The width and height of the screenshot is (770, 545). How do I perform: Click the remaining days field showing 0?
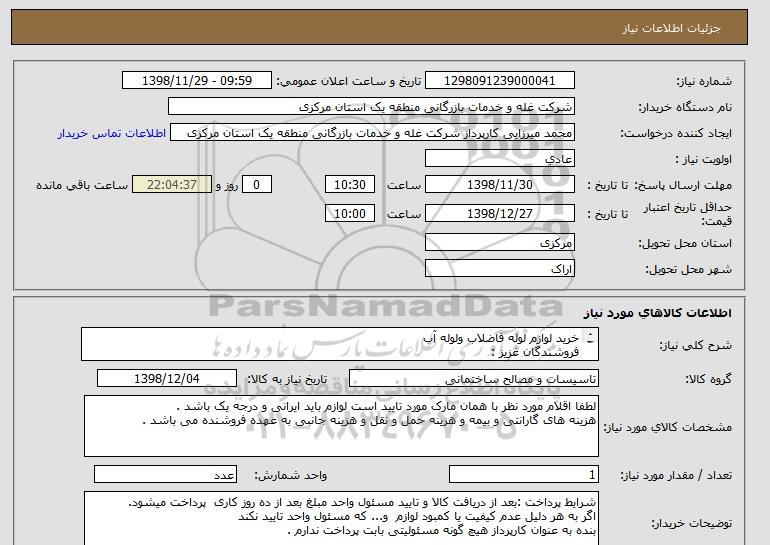pyautogui.click(x=256, y=185)
